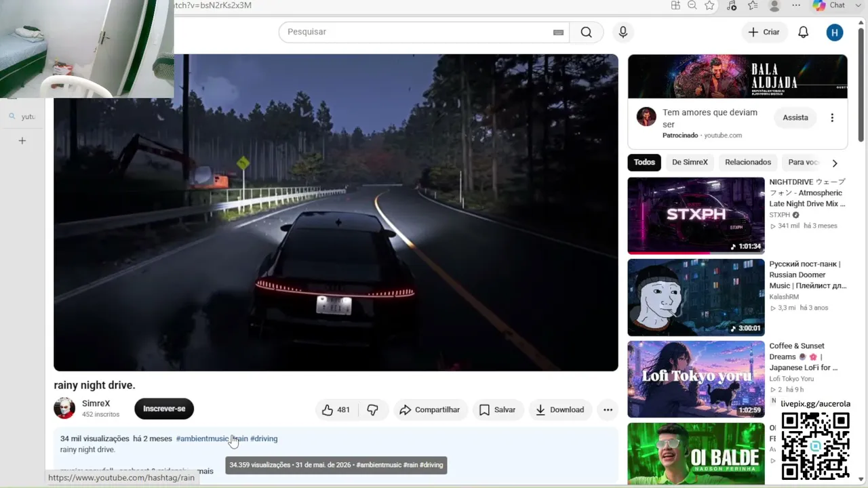Open the browser favorites list
Viewport: 868px width, 488px height.
(x=753, y=5)
